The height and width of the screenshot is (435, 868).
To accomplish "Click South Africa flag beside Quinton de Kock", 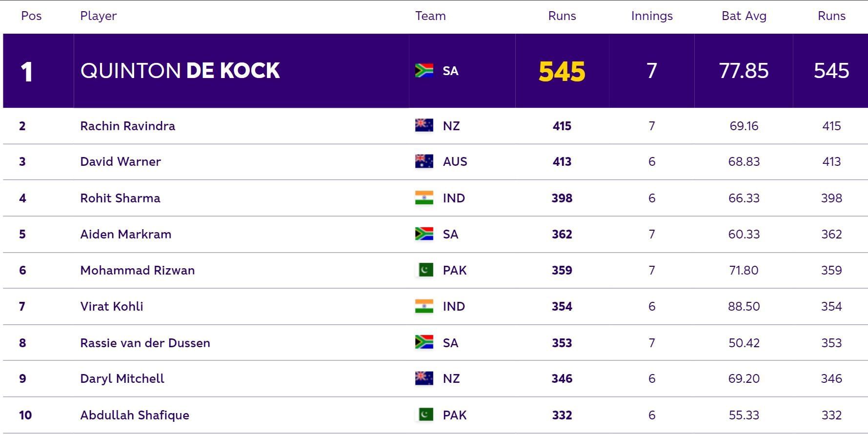I will pos(424,71).
